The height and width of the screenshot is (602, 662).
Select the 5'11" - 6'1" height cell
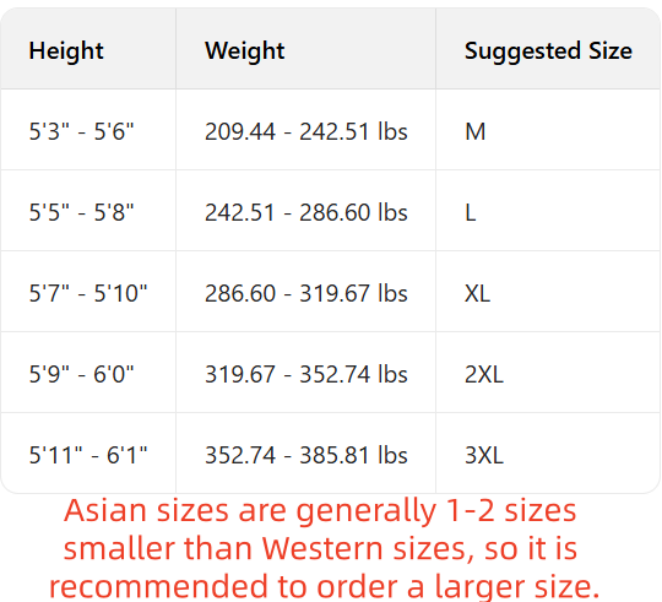[88, 455]
